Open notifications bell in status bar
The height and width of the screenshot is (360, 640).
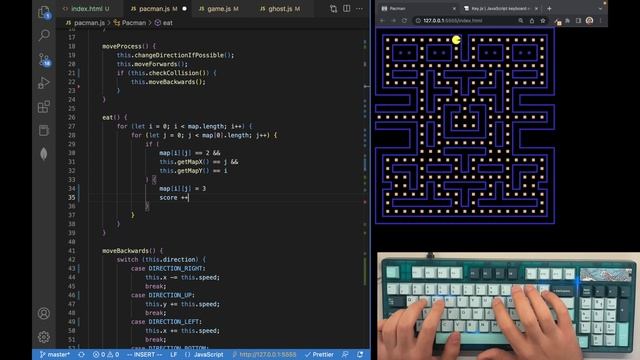pyautogui.click(x=360, y=355)
